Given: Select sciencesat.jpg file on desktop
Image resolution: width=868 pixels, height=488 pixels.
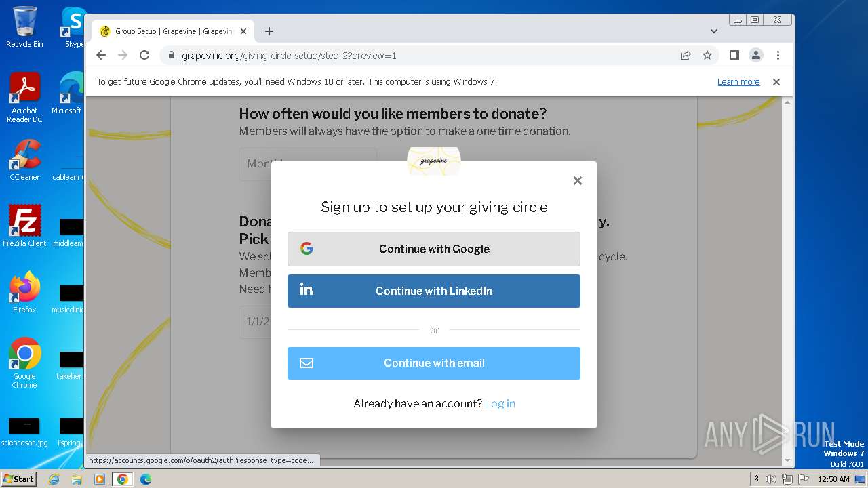Looking at the screenshot, I should click(x=24, y=432).
